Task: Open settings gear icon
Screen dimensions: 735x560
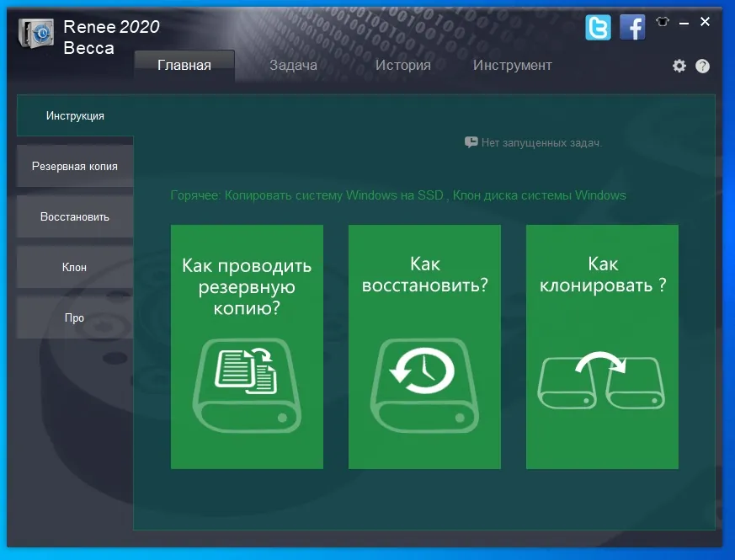Action: click(679, 66)
